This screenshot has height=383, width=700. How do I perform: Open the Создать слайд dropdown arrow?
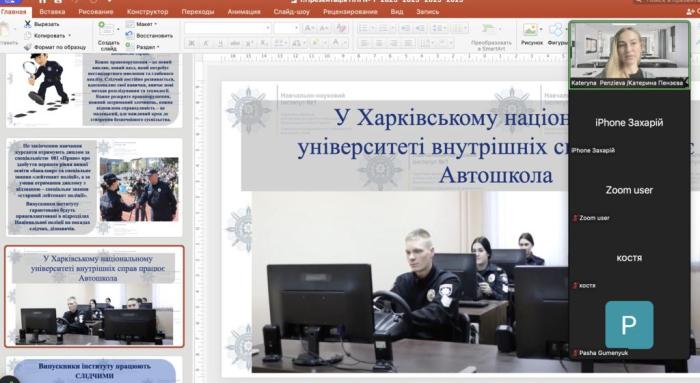coord(118,29)
